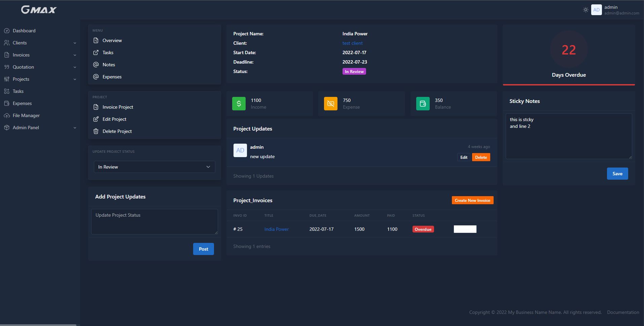Viewport: 644px width, 326px height.
Task: Open File Manager from the sidebar
Action: (x=26, y=115)
